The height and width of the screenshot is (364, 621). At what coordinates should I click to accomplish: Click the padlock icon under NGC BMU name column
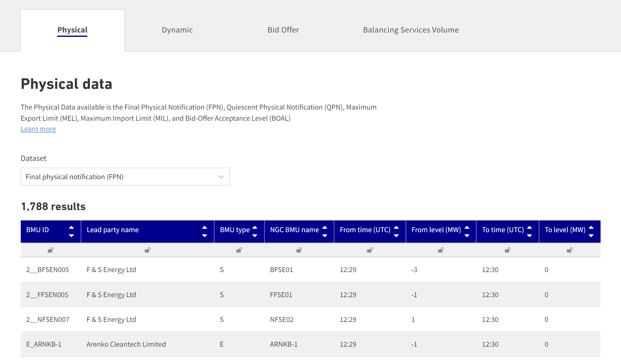coord(299,250)
